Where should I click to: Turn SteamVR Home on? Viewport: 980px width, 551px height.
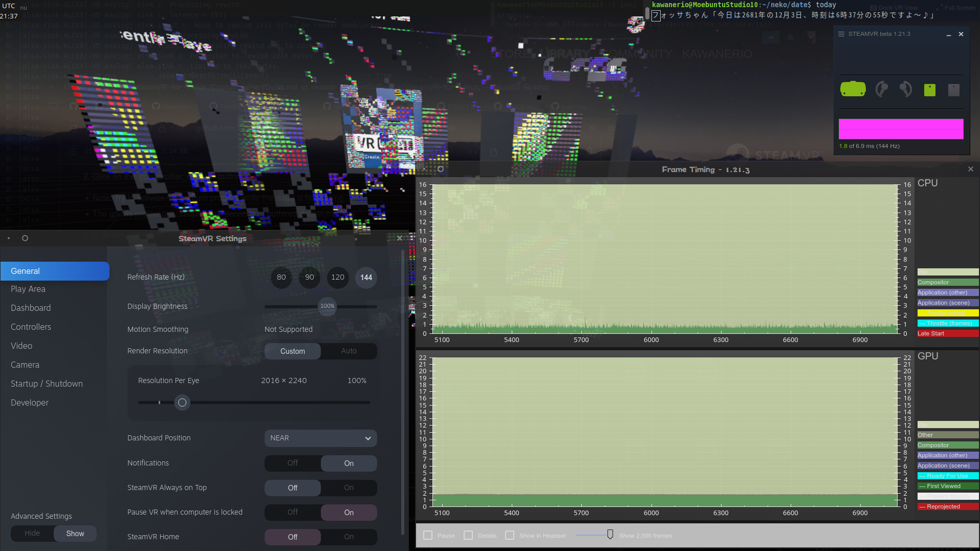(x=349, y=537)
